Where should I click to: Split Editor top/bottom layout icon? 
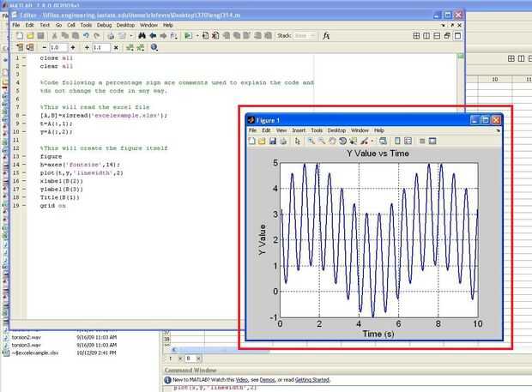[x=437, y=36]
